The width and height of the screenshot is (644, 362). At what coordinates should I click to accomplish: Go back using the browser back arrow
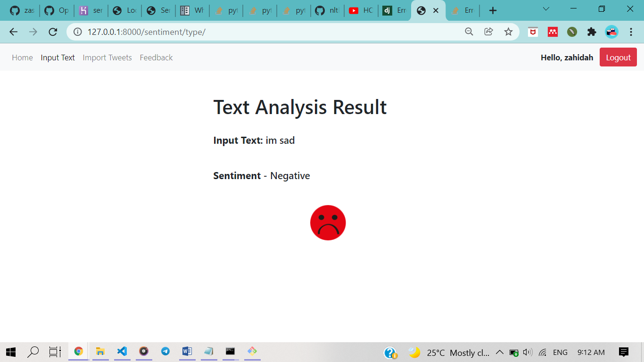coord(13,32)
